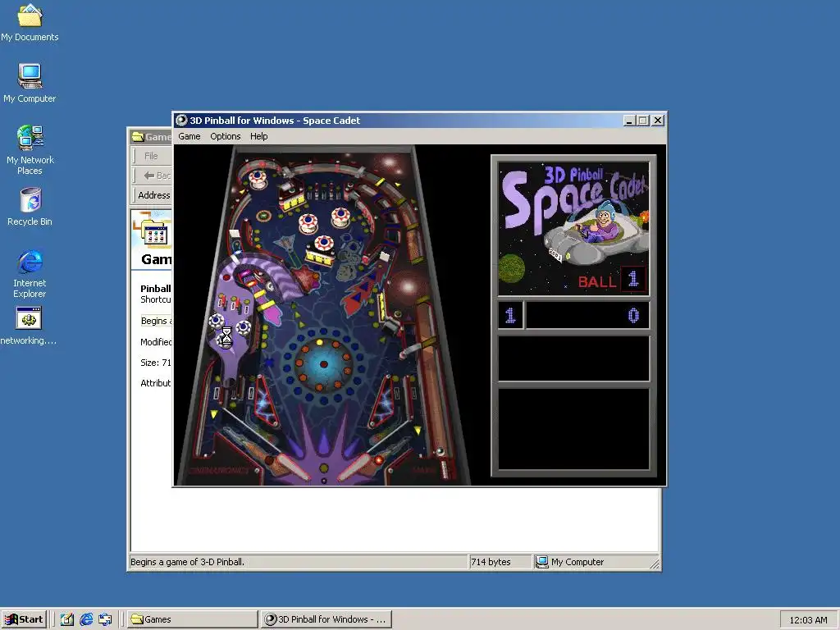This screenshot has height=630, width=840.
Task: Click the BALL 1 indicator
Action: pyautogui.click(x=612, y=281)
